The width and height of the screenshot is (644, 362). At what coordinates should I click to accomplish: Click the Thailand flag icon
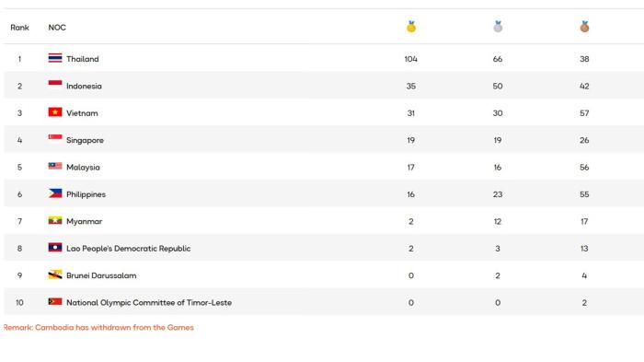point(55,58)
